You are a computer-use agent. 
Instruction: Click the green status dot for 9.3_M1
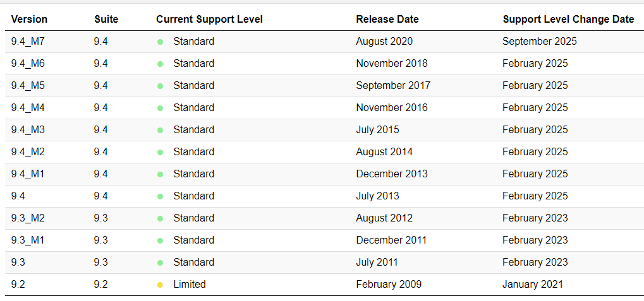pyautogui.click(x=160, y=240)
